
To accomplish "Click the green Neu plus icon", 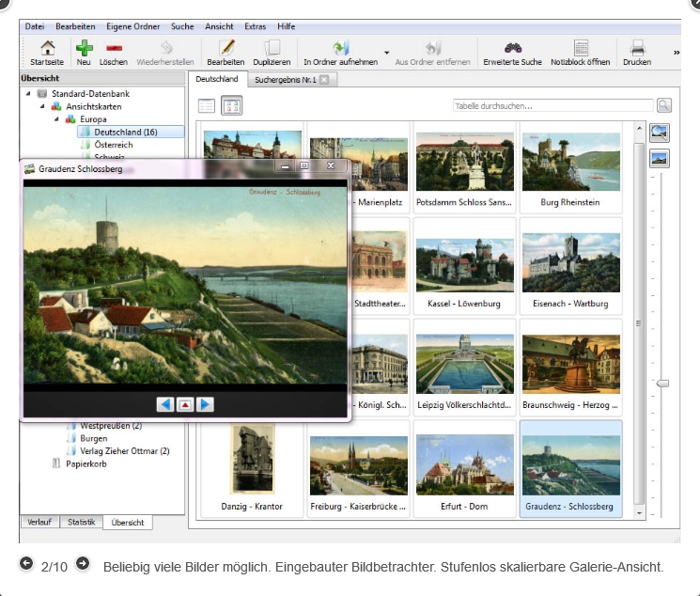I will [85, 48].
